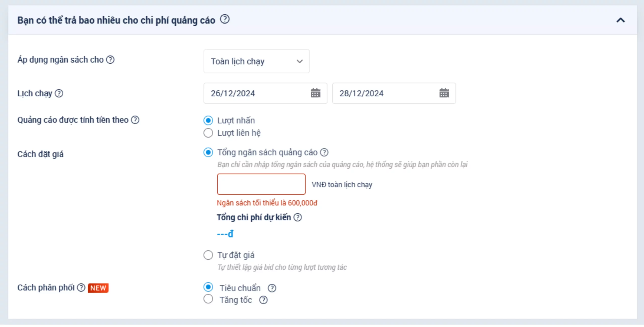This screenshot has width=644, height=327.
Task: Select Tăng tốc distribution radio button
Action: click(x=208, y=299)
